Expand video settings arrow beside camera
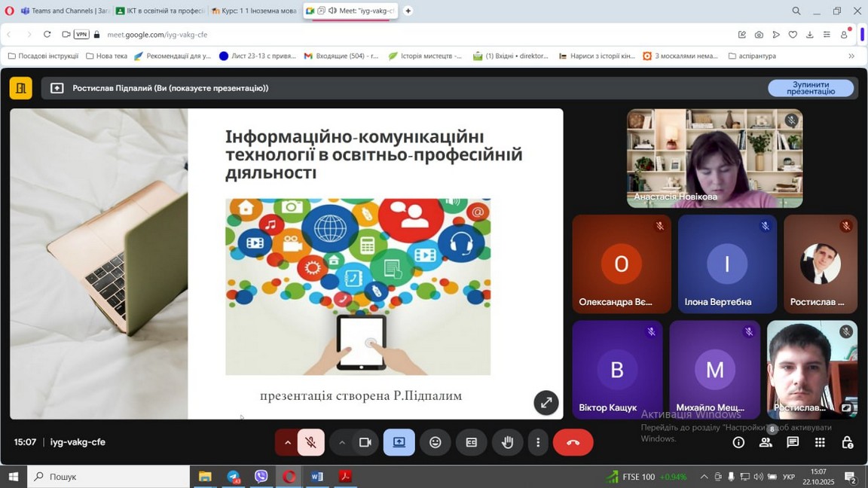Viewport: 868px width, 488px height. click(342, 443)
